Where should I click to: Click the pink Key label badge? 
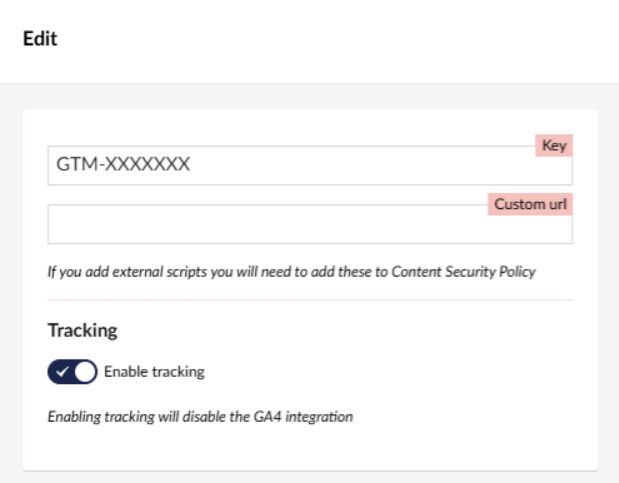pos(554,145)
